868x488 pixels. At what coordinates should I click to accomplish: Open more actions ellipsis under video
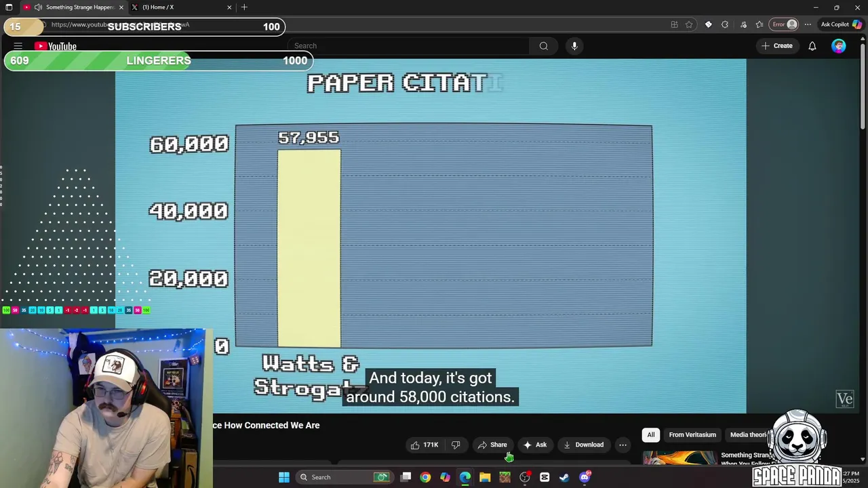point(623,445)
